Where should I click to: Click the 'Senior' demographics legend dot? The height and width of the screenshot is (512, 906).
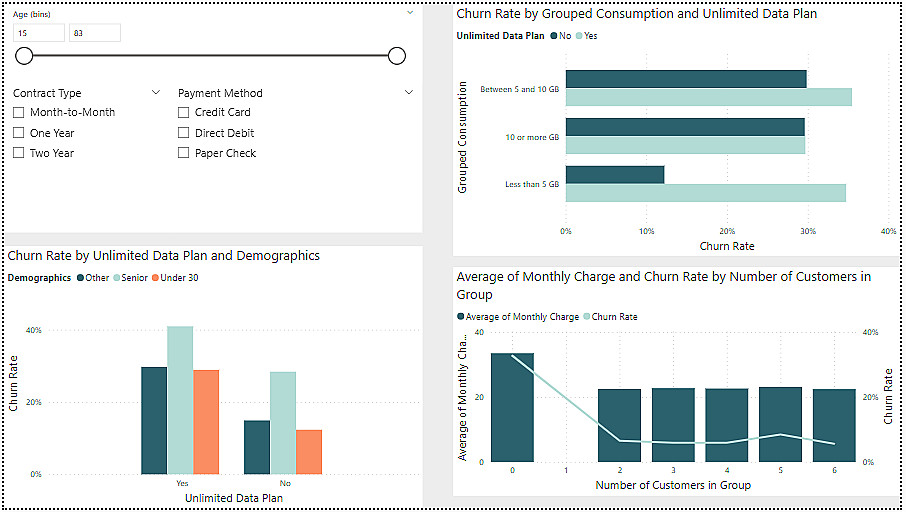117,278
